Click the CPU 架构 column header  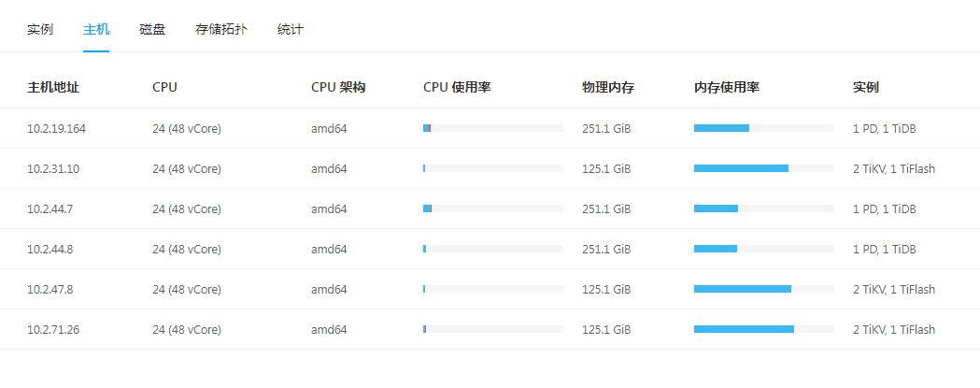[337, 88]
